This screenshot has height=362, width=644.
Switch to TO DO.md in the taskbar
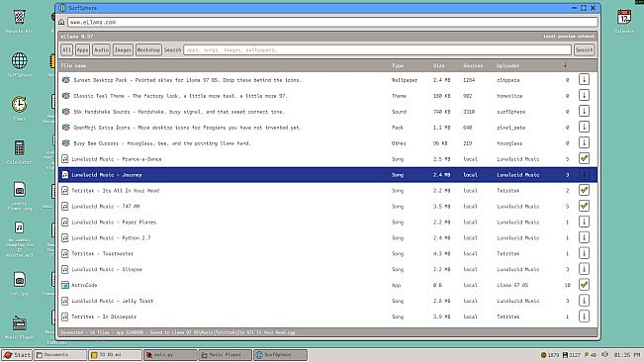pyautogui.click(x=115, y=355)
